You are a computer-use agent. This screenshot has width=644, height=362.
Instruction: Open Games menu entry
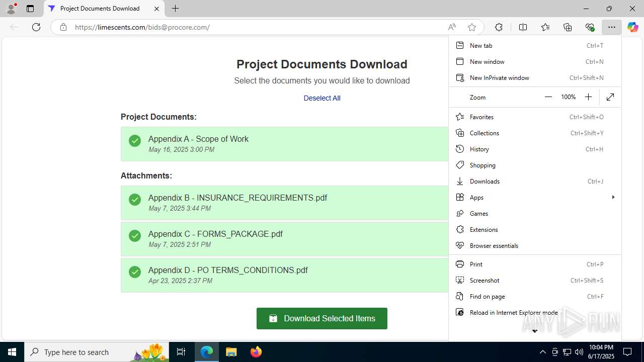coord(535,213)
